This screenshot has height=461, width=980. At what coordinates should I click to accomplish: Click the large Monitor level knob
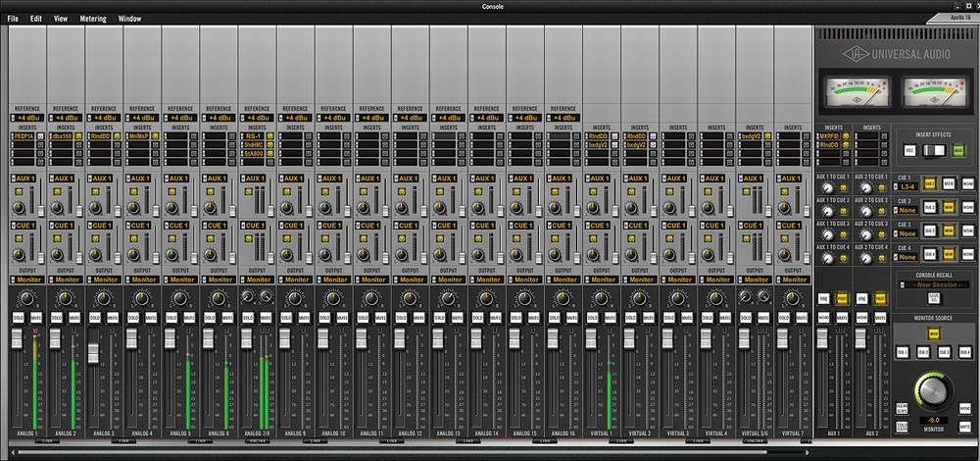click(933, 389)
